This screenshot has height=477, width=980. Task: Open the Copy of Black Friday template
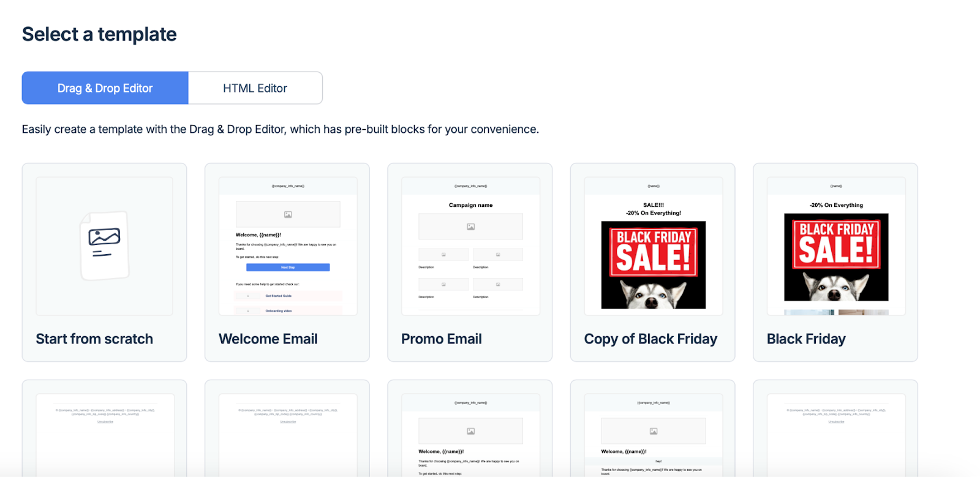pyautogui.click(x=652, y=261)
